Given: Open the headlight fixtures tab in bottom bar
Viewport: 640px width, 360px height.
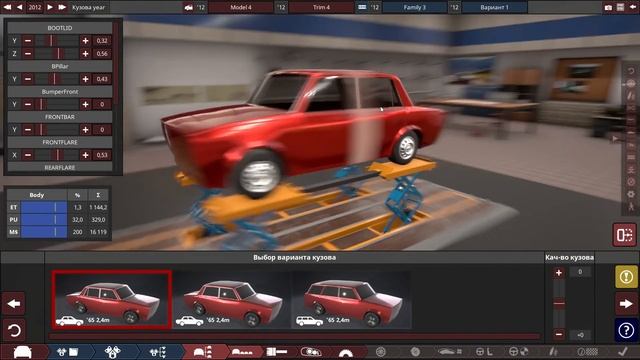Looking at the screenshot, I should [311, 352].
